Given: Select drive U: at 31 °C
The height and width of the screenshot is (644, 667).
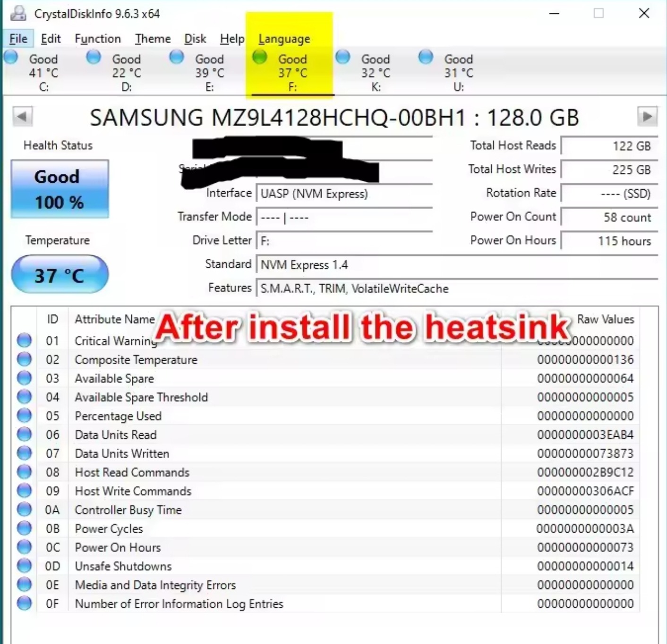Looking at the screenshot, I should pyautogui.click(x=459, y=72).
